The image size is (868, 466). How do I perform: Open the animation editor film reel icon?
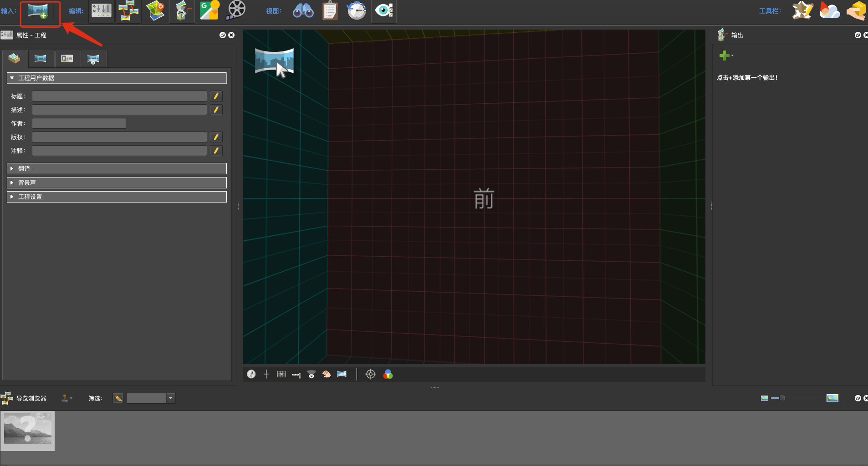click(236, 11)
